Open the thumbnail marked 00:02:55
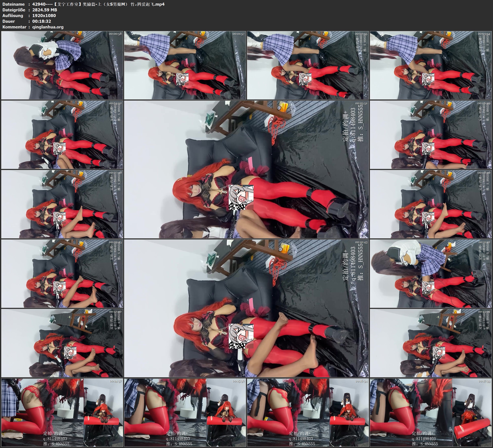Screen dimensions: 493x448 pos(308,65)
